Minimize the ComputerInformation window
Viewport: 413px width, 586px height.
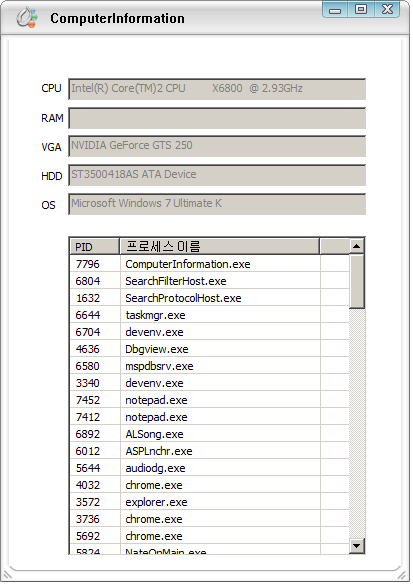pos(335,9)
